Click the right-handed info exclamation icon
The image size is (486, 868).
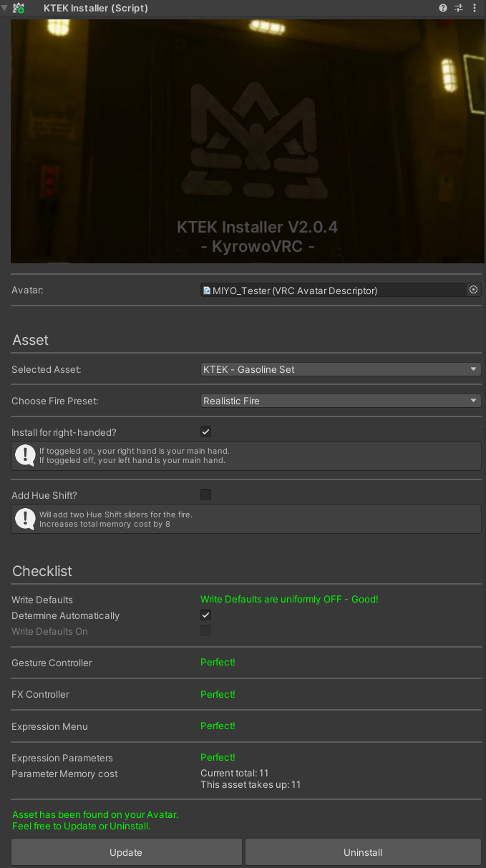pyautogui.click(x=25, y=455)
